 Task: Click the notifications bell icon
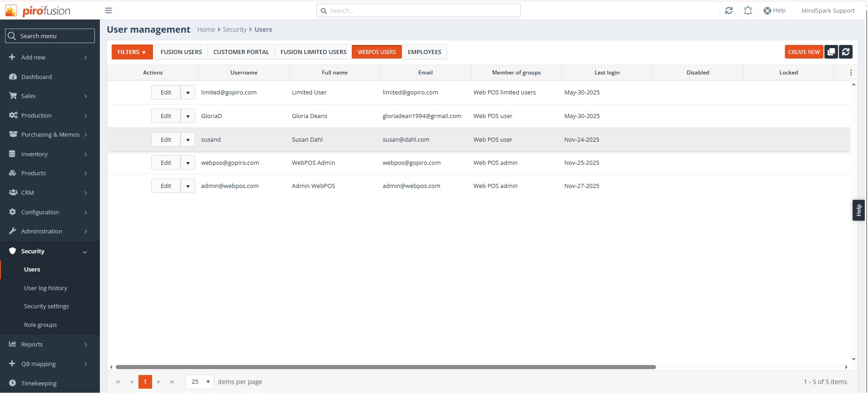click(748, 10)
